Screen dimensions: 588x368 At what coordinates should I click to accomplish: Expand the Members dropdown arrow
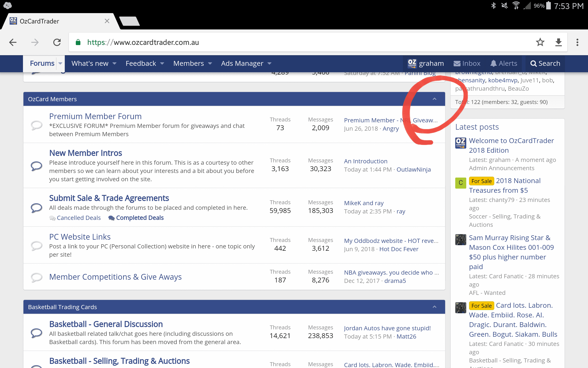click(210, 63)
